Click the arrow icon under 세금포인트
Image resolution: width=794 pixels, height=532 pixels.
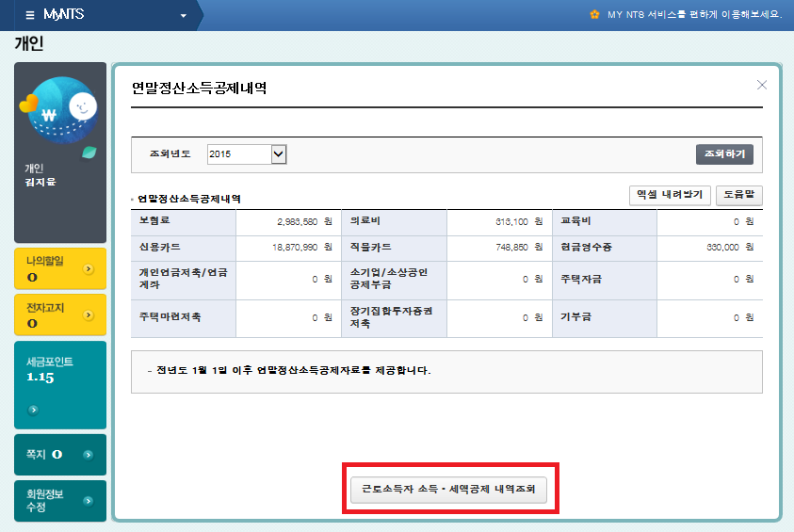coord(33,410)
